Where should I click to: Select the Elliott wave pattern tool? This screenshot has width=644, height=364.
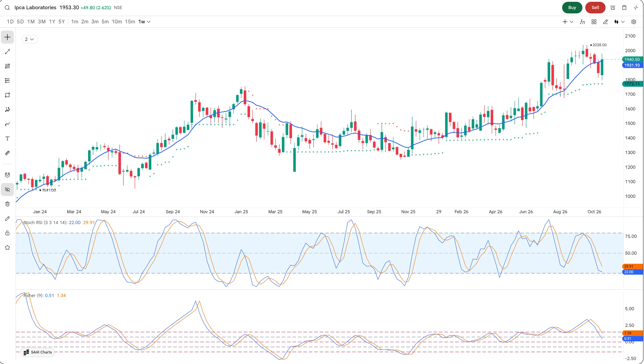pos(8,110)
